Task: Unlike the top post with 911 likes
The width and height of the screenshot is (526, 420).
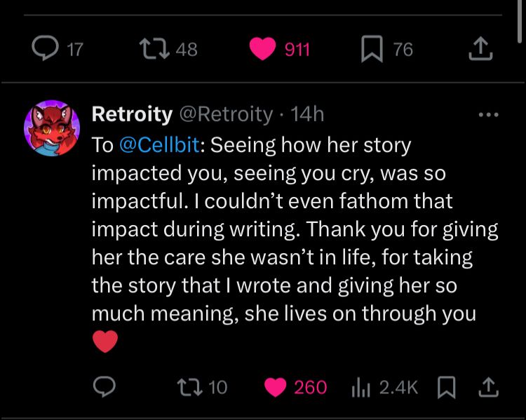Action: tap(264, 48)
